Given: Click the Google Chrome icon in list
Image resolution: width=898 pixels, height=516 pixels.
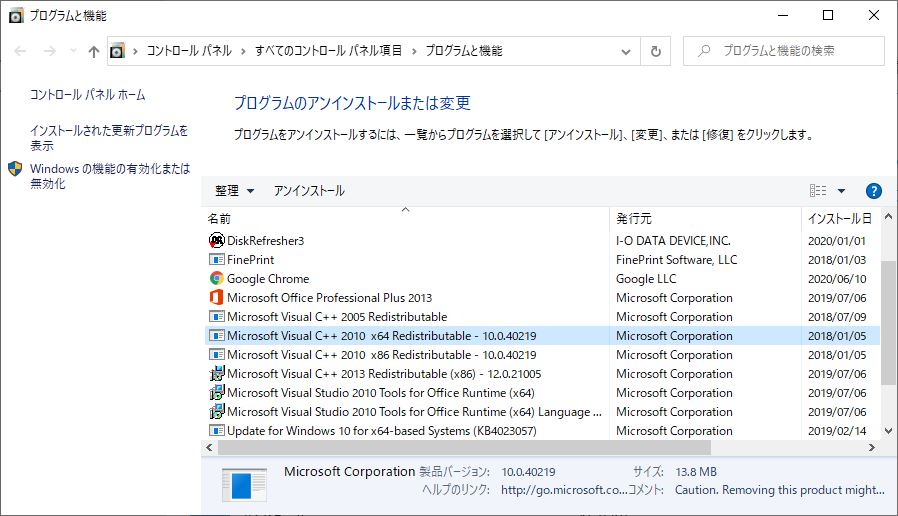Looking at the screenshot, I should [x=217, y=279].
